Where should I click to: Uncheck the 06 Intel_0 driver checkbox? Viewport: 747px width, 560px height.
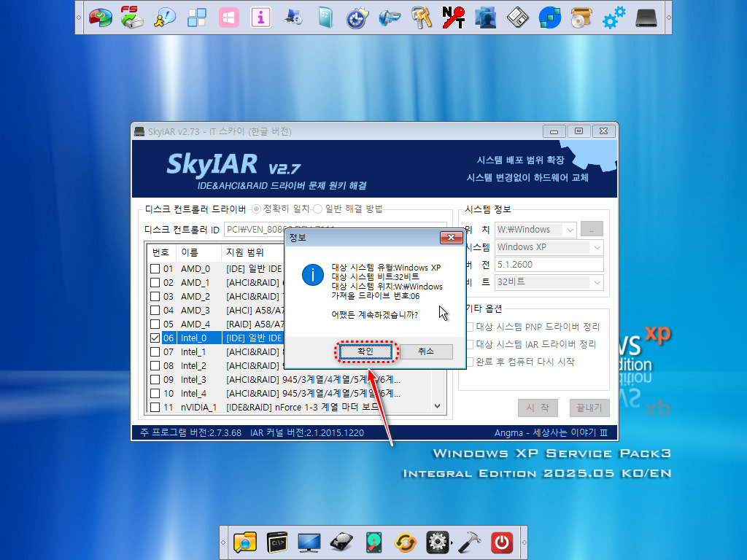(x=155, y=338)
